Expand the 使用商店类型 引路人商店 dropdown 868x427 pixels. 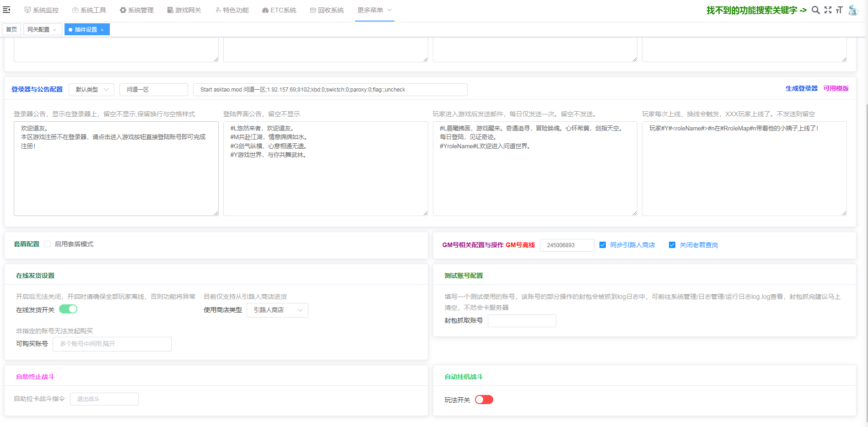click(x=277, y=310)
